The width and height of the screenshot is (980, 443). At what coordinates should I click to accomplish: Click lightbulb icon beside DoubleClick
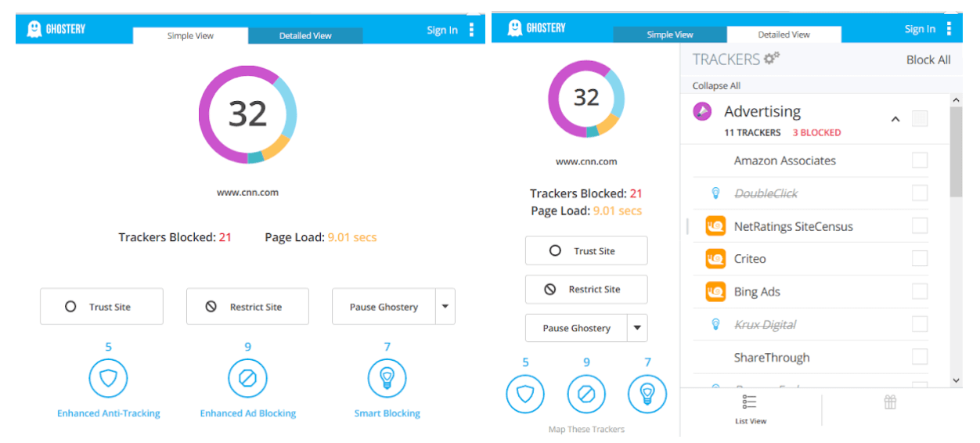pyautogui.click(x=715, y=193)
